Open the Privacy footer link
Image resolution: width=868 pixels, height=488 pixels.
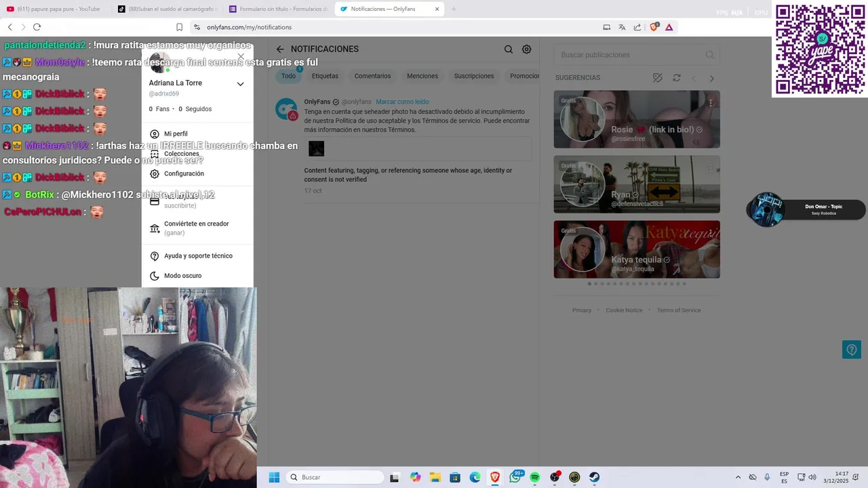582,310
